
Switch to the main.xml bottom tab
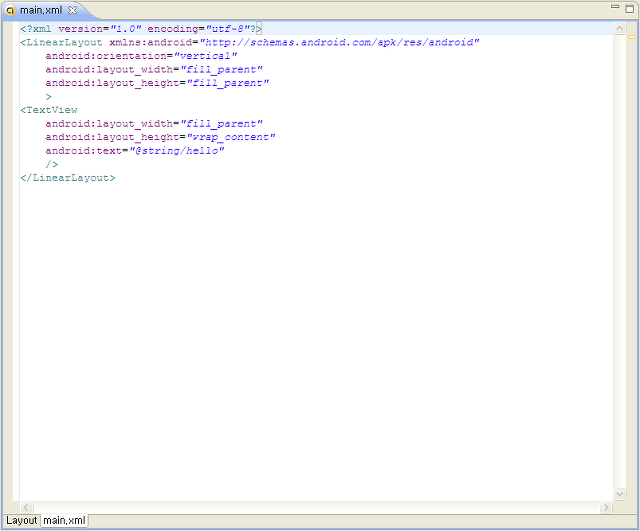pos(64,520)
